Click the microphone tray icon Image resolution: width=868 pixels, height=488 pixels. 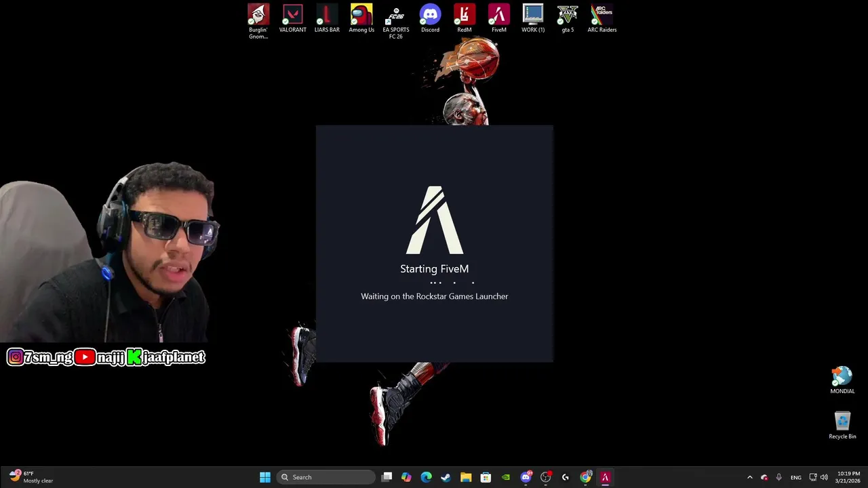[778, 477]
